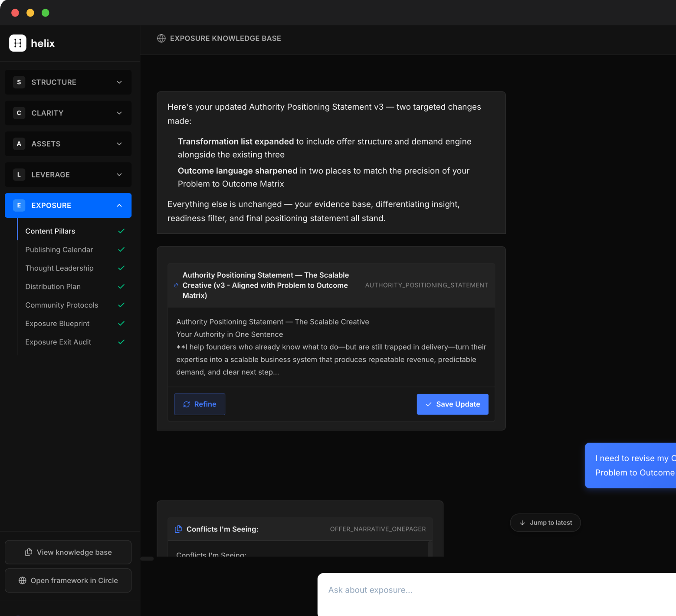Click the globe icon beside Exposure Knowledge Base
The width and height of the screenshot is (676, 616).
coord(161,38)
